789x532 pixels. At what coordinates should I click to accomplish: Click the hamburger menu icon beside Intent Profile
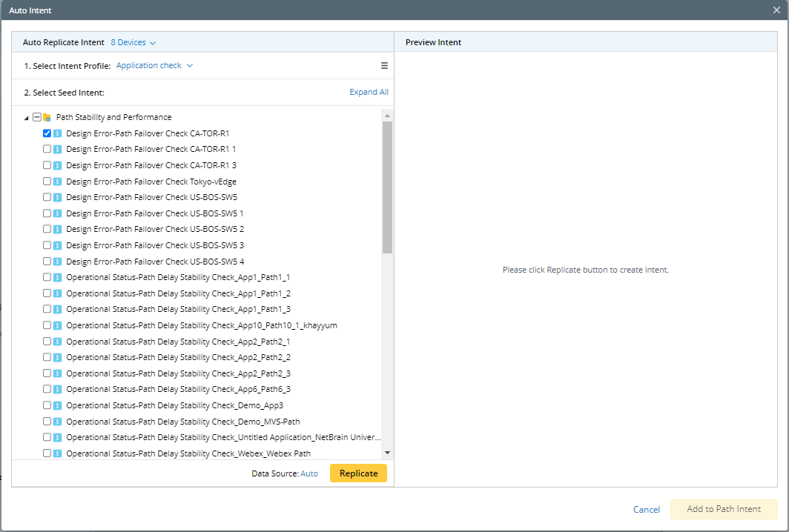(x=384, y=66)
